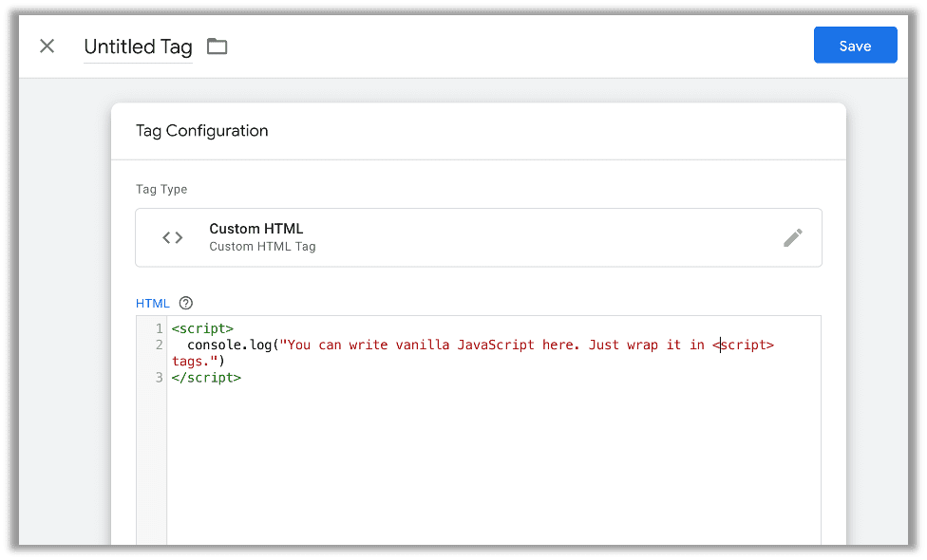
Task: Click the Tag Configuration heading
Action: pos(202,130)
